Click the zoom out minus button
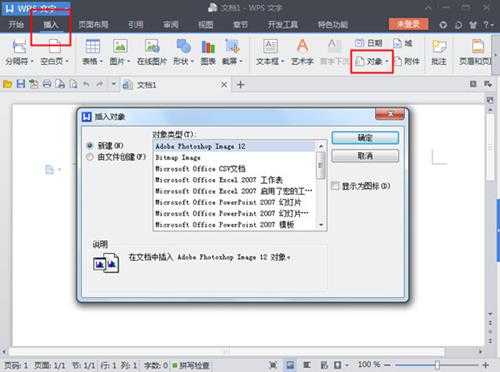Image resolution: width=500 pixels, height=372 pixels. click(x=387, y=365)
